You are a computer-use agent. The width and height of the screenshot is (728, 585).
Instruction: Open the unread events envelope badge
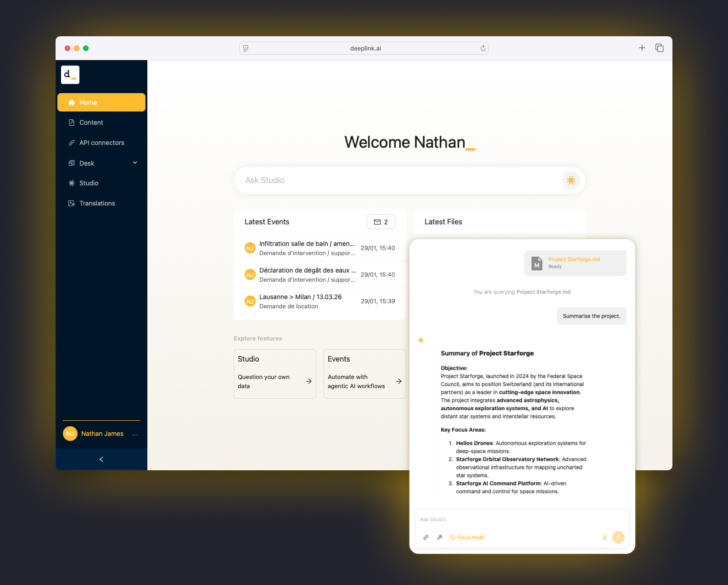pos(381,222)
